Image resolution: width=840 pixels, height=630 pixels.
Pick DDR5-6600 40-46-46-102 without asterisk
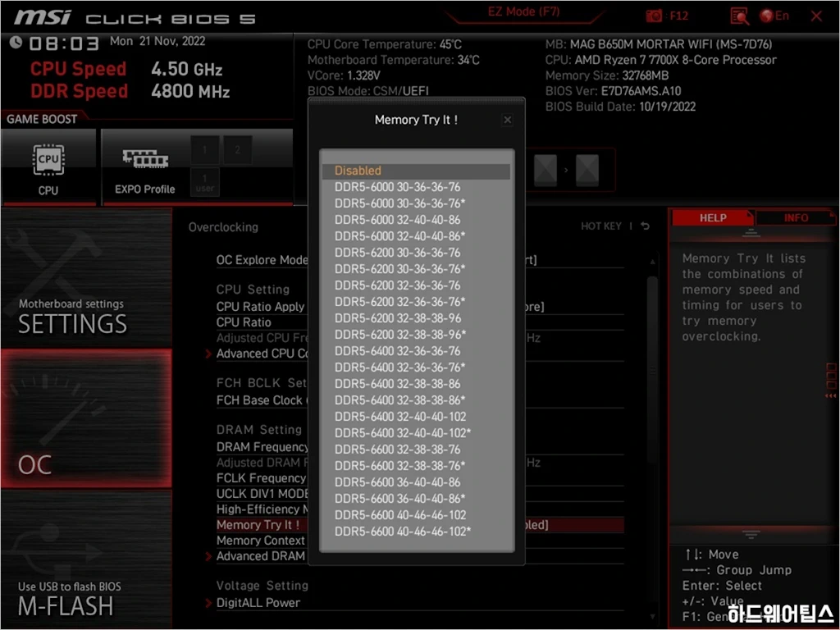416,515
